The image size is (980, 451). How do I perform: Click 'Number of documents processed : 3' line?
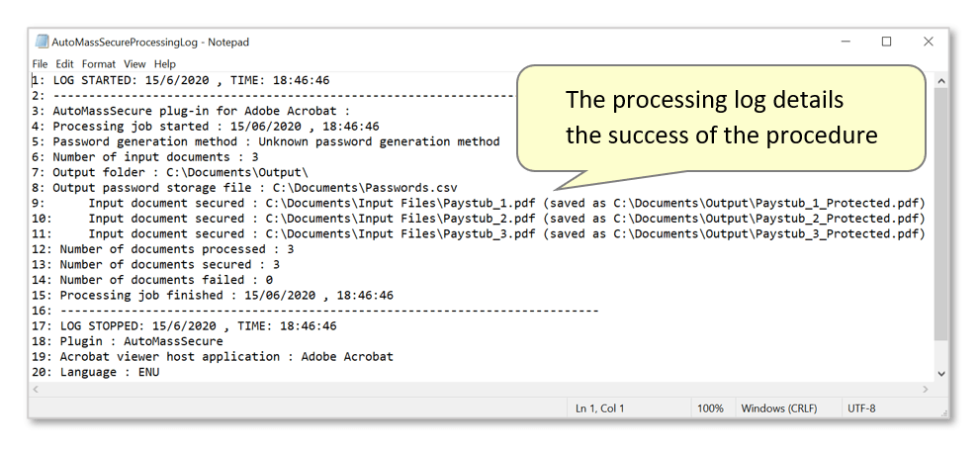point(163,248)
